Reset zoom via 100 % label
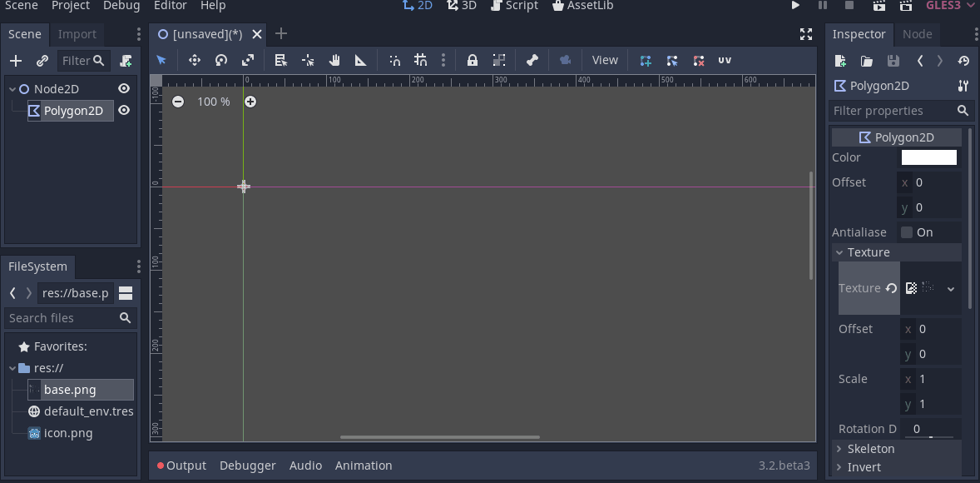The width and height of the screenshot is (980, 483). [214, 102]
